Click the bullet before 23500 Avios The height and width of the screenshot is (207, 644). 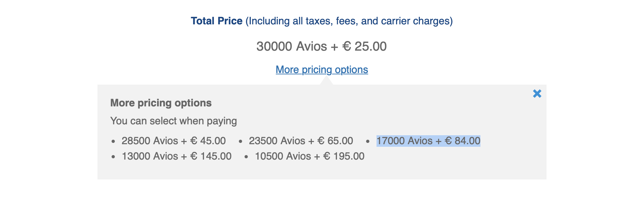pyautogui.click(x=240, y=141)
